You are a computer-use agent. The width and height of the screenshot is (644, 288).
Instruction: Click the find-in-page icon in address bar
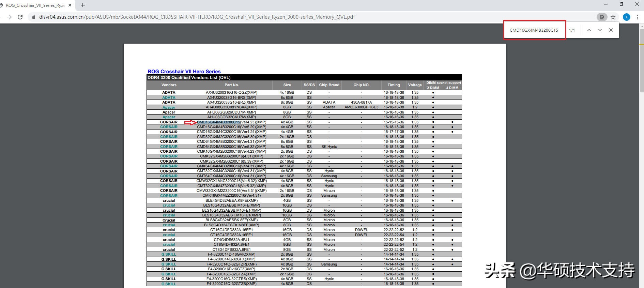point(602,17)
